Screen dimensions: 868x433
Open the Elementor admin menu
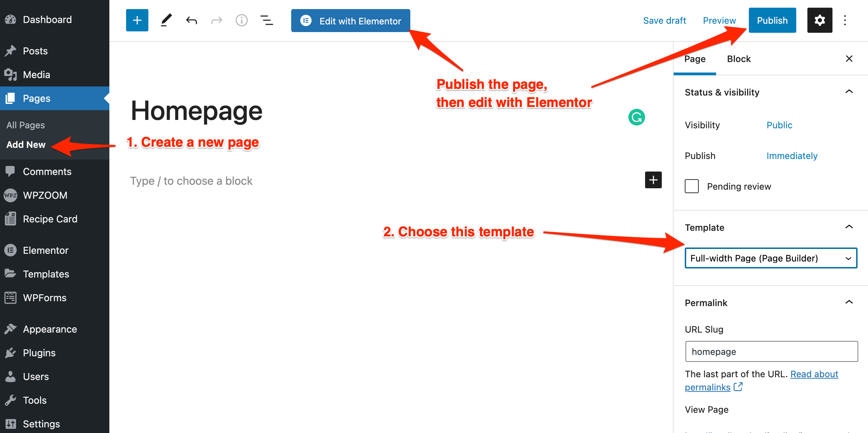click(x=55, y=250)
